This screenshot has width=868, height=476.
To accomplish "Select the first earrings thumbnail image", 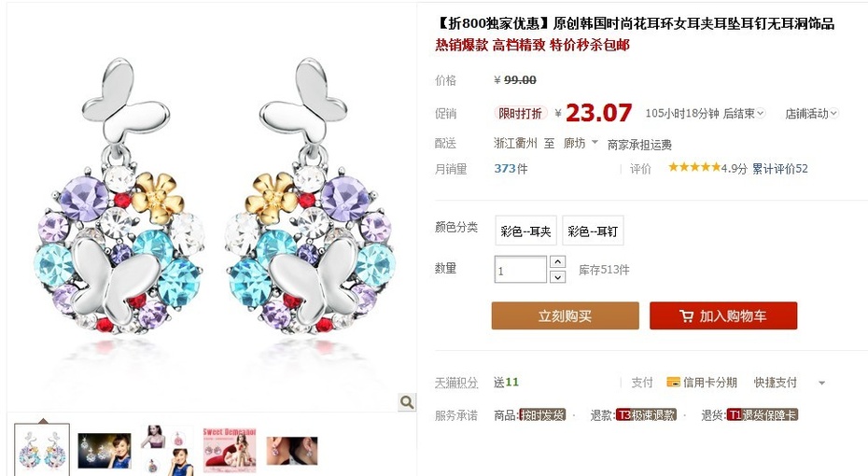I will (x=42, y=450).
